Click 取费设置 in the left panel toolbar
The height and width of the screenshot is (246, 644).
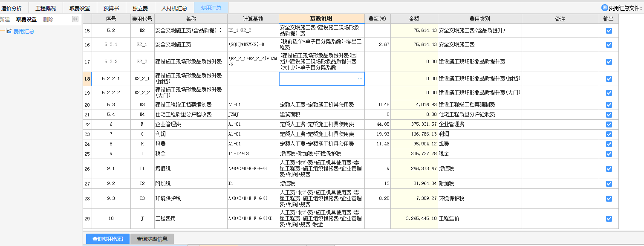pyautogui.click(x=26, y=19)
